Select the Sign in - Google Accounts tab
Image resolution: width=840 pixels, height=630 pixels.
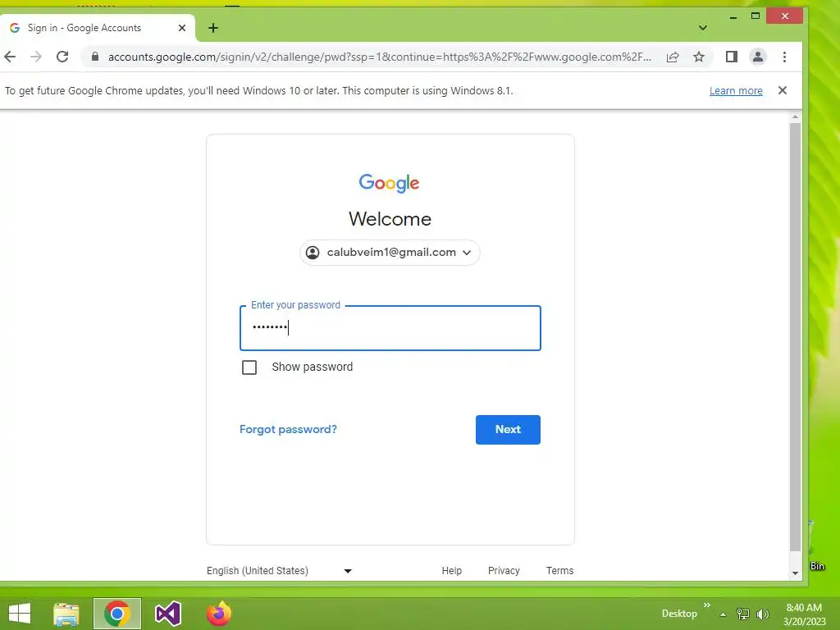(x=97, y=28)
